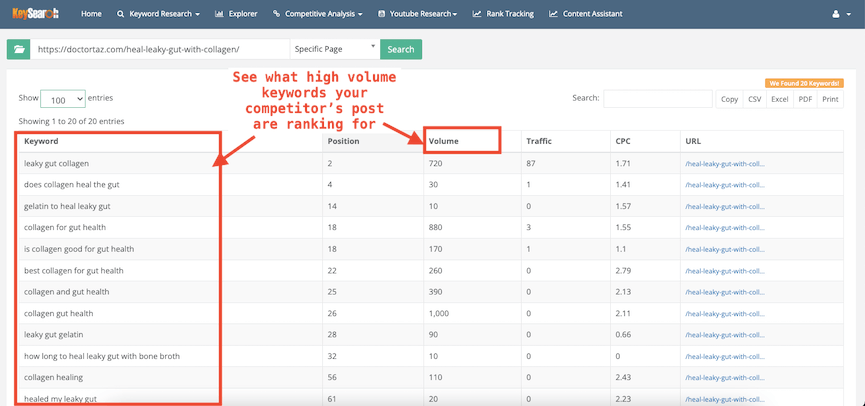This screenshot has width=865, height=406.
Task: Select keyword 'healed my leaky gut'
Action: point(61,399)
